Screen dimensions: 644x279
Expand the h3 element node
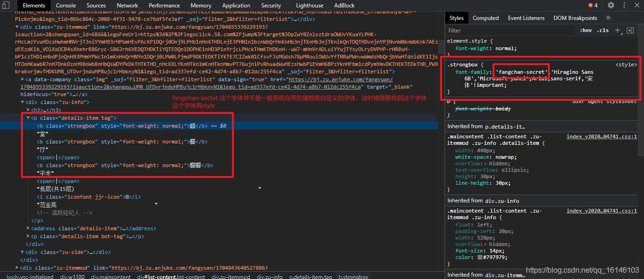29,110
